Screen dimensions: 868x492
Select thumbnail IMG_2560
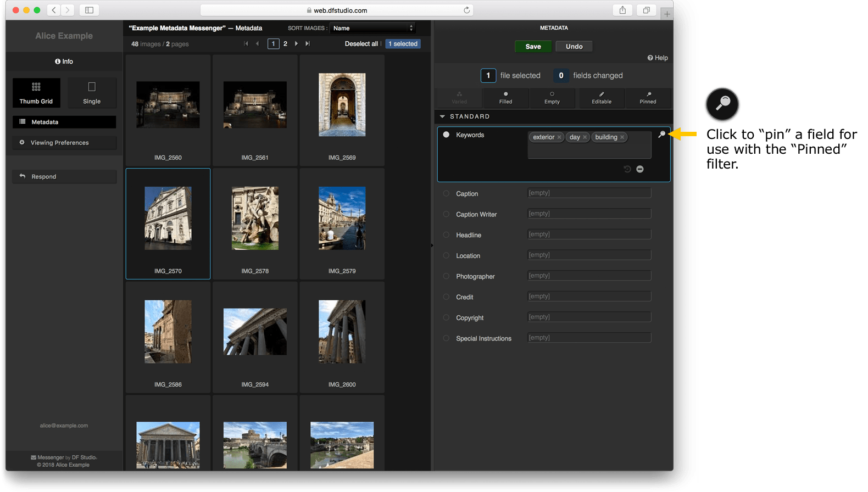(x=168, y=110)
